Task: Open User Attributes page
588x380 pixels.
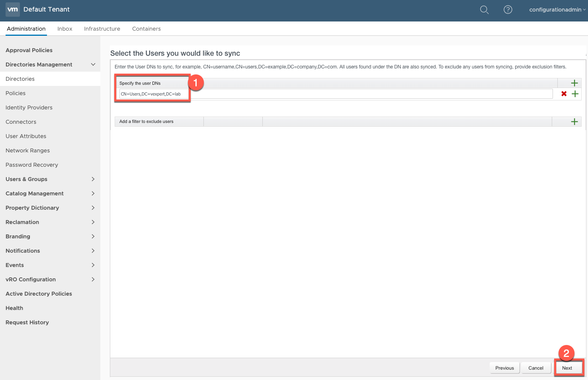Action: point(26,136)
